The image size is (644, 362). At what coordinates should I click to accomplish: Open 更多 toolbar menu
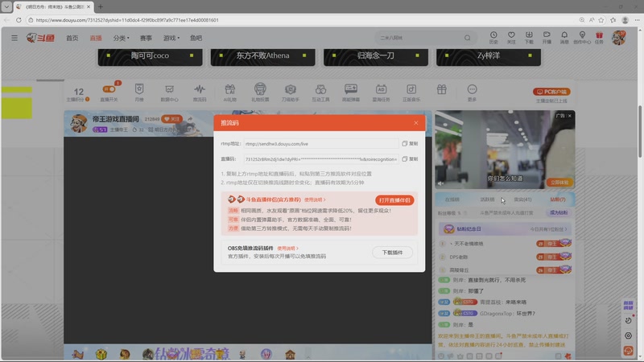coord(472,93)
